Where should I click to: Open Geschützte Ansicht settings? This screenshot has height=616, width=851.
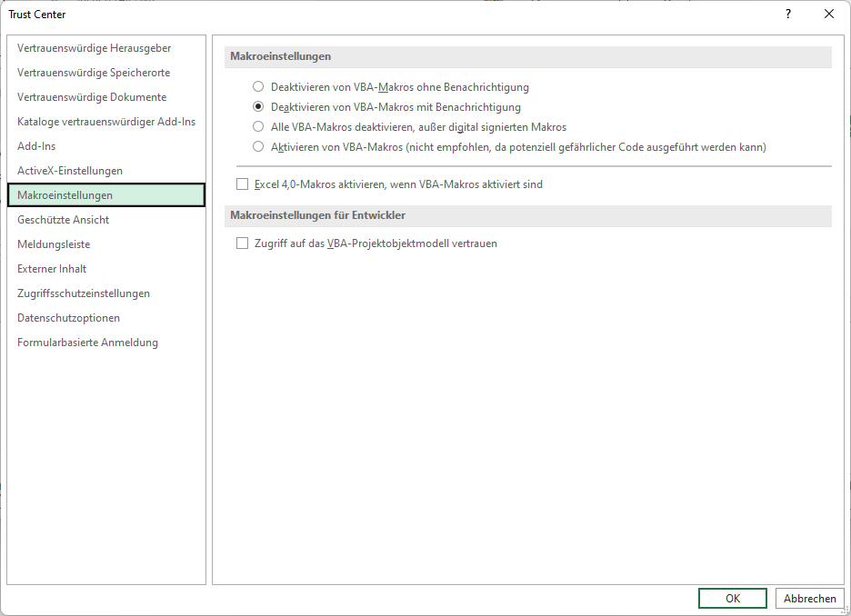[x=106, y=220]
